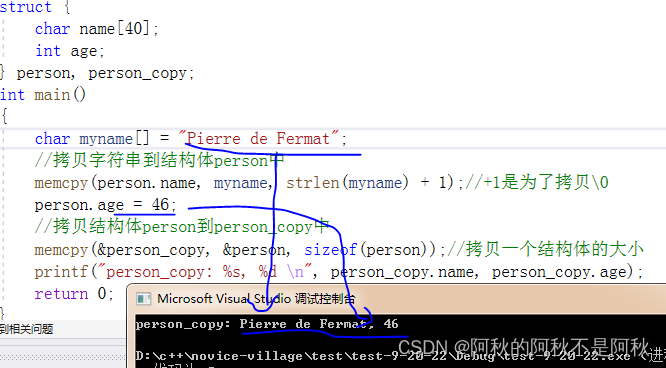The height and width of the screenshot is (368, 666).
Task: Click the '&person_copy' memcpy argument
Action: [153, 249]
